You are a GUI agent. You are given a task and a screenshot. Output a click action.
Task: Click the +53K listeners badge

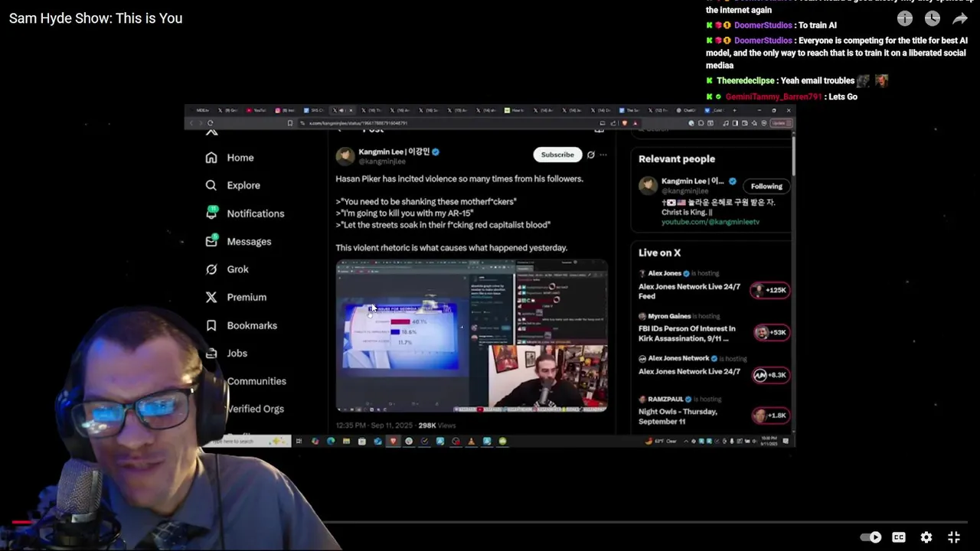[771, 332]
